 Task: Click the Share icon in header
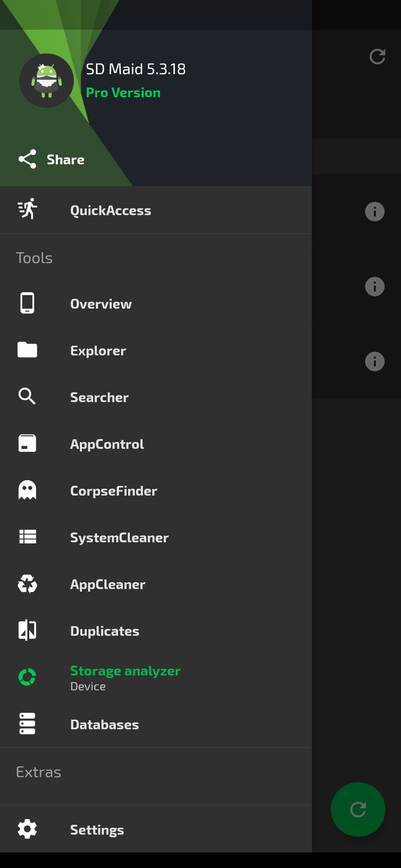pyautogui.click(x=27, y=159)
